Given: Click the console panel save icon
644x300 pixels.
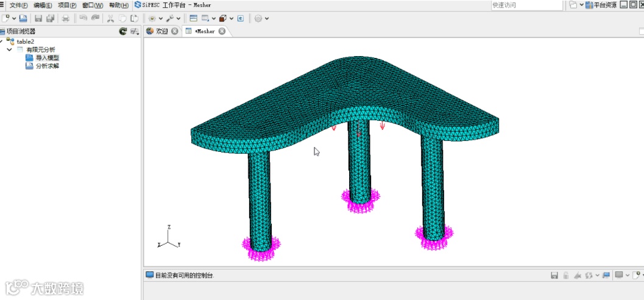Looking at the screenshot, I should (x=554, y=276).
